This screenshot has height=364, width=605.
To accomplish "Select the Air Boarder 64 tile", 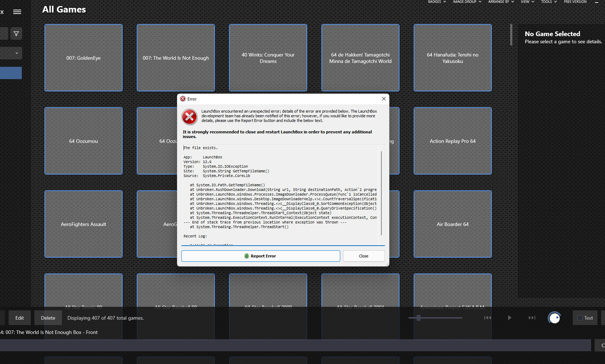I will point(453,224).
